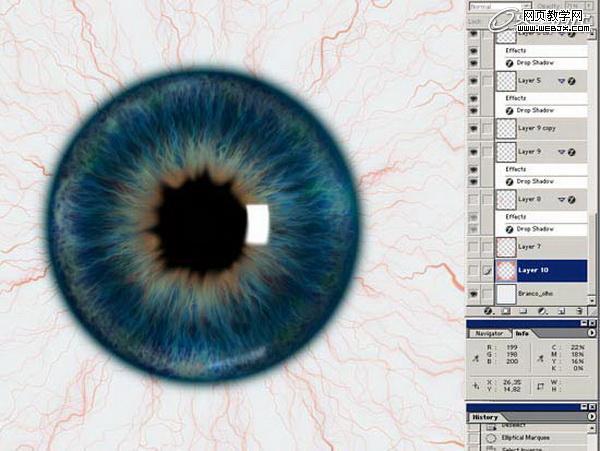The width and height of the screenshot is (600, 451).
Task: Switch to the Navigator tab
Action: 490,332
